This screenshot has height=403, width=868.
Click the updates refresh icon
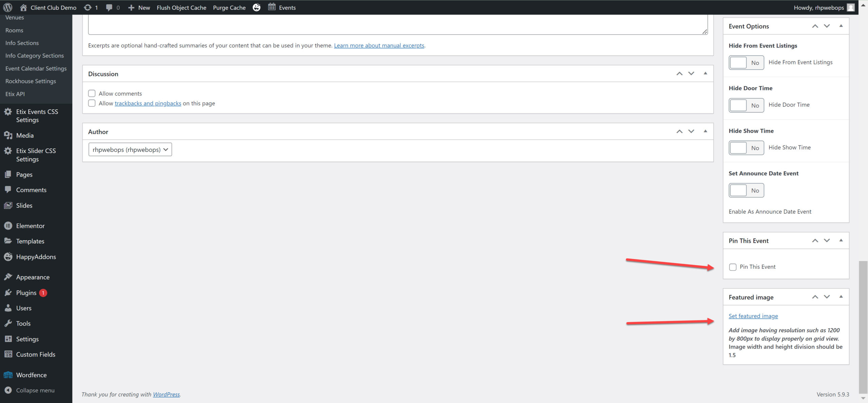[87, 7]
